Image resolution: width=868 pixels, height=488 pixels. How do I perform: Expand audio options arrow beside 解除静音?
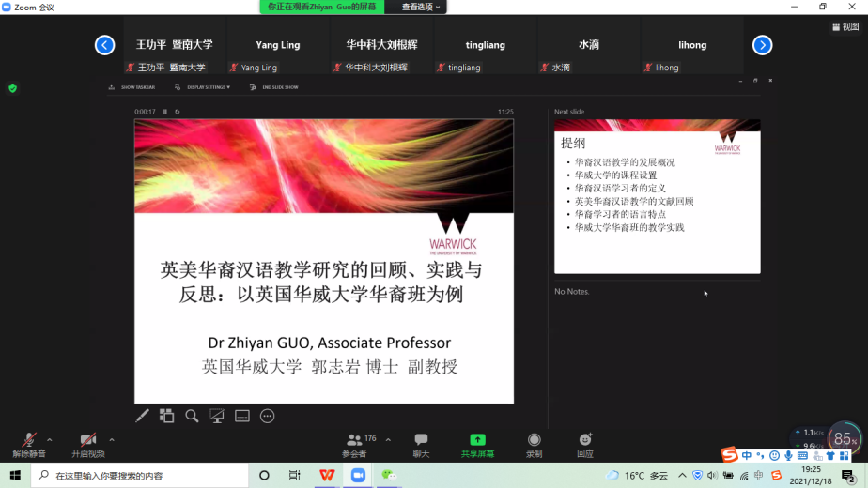50,439
